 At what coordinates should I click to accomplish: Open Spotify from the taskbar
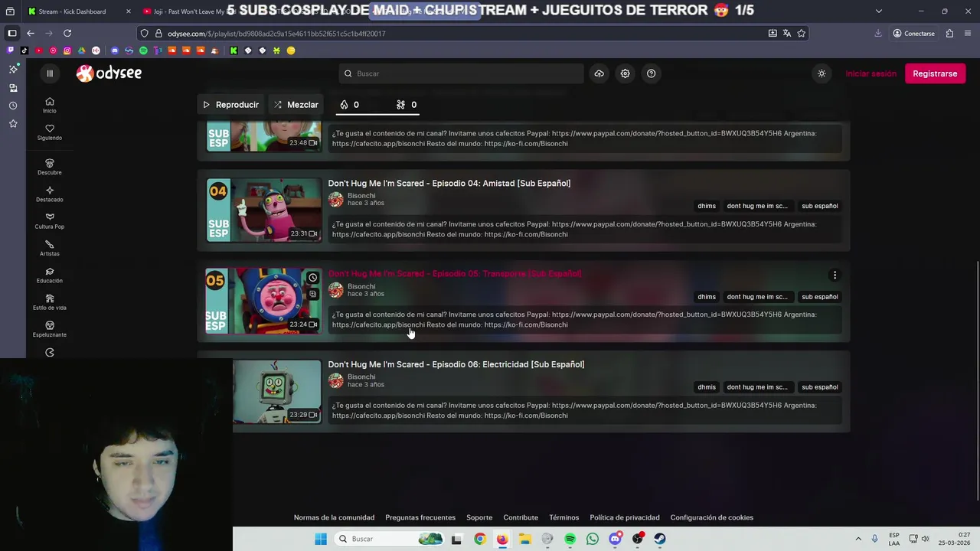coord(570,539)
